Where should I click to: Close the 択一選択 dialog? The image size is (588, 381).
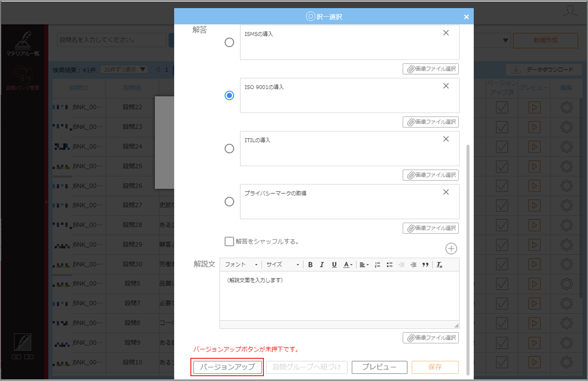[x=466, y=17]
